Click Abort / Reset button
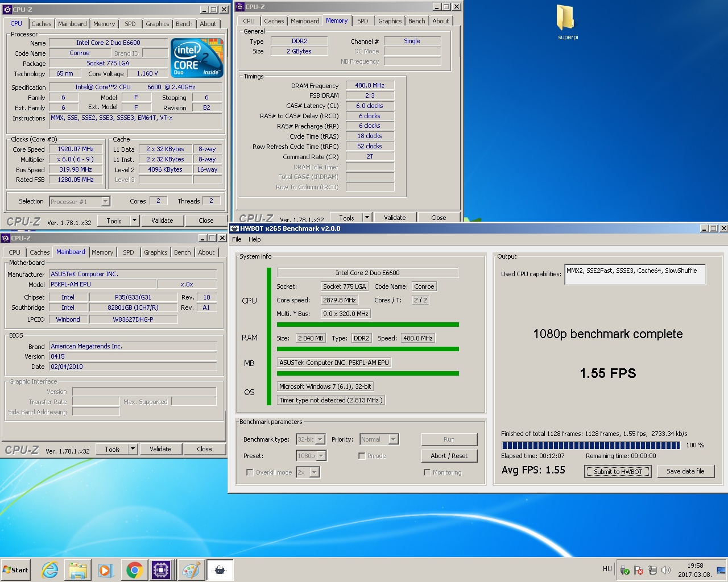Screen dimensions: 728x582 (x=449, y=456)
